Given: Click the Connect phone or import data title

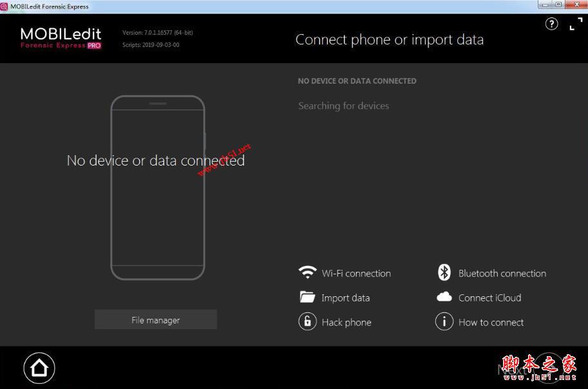Looking at the screenshot, I should (x=390, y=40).
